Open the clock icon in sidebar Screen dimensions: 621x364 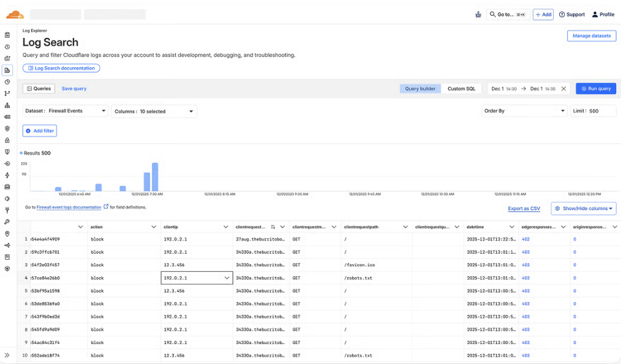(x=7, y=47)
